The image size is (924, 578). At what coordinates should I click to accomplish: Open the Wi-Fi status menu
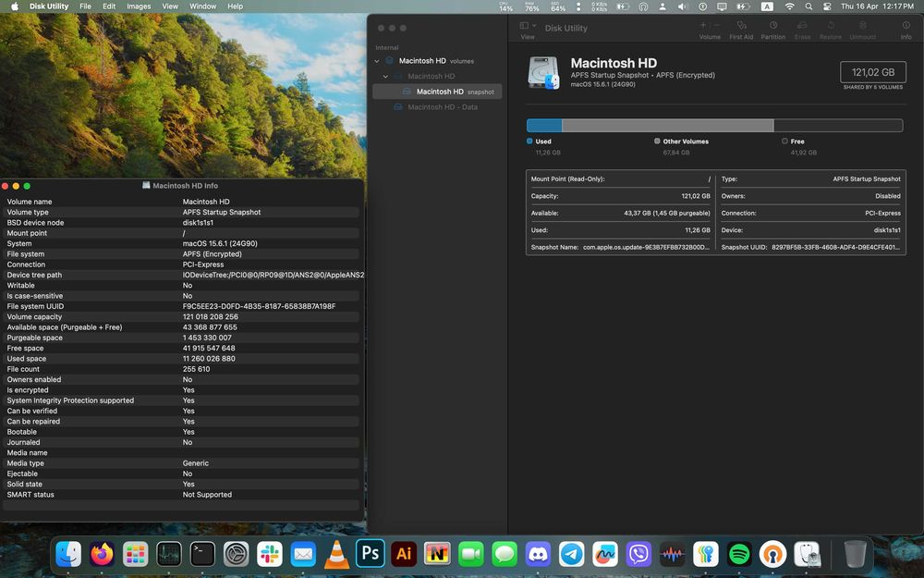click(789, 6)
